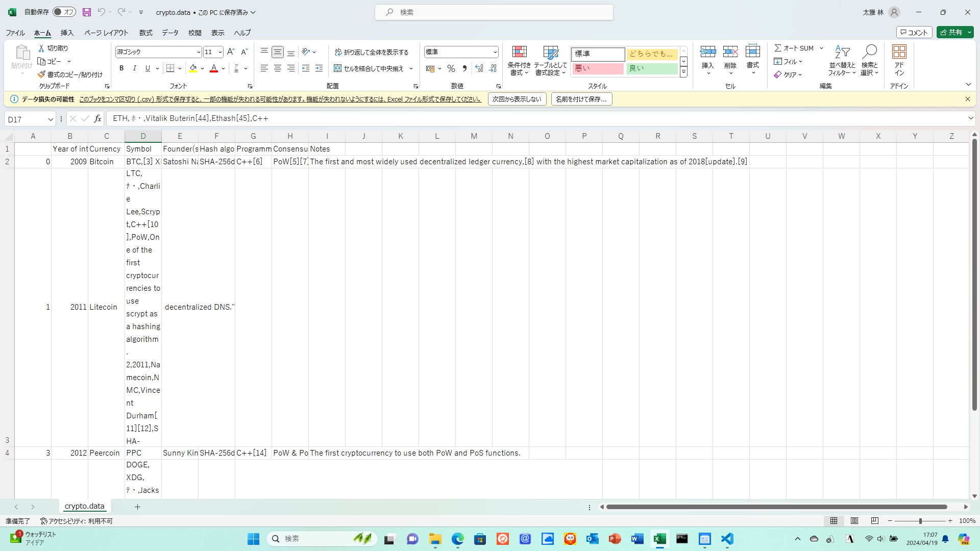This screenshot has width=980, height=551.
Task: Click the zoom slider handle
Action: click(x=920, y=521)
